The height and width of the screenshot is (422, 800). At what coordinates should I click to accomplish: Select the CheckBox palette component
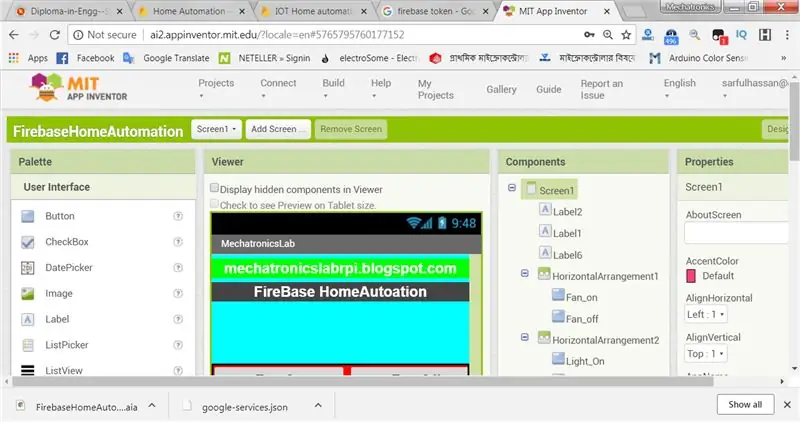point(66,242)
